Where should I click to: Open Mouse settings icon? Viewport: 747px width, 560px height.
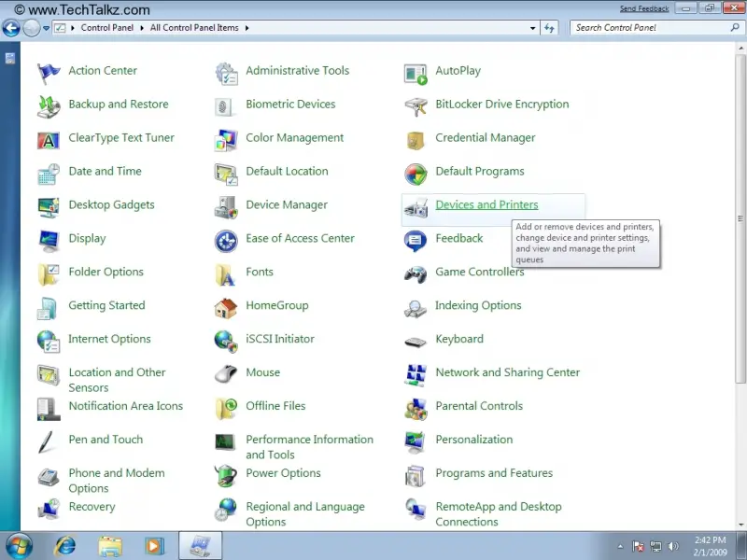(x=226, y=374)
